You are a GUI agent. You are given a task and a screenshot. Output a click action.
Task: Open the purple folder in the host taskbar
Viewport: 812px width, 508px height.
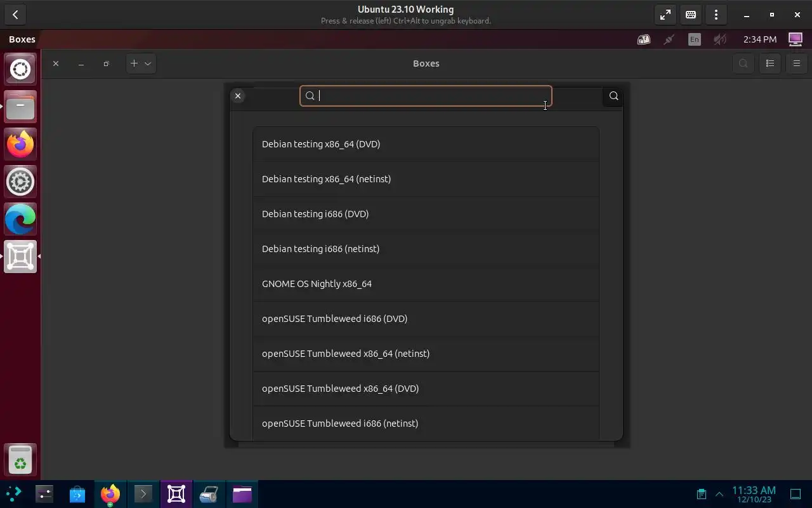pyautogui.click(x=242, y=494)
